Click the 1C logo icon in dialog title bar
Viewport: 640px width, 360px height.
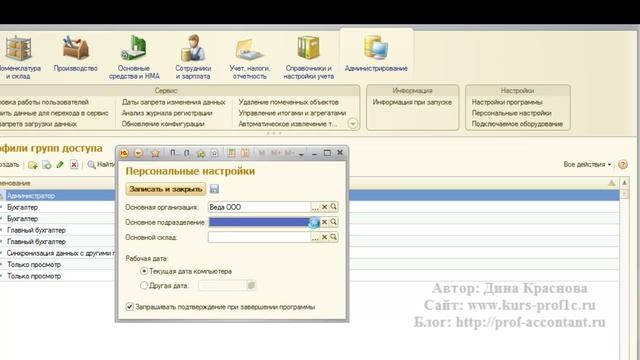[x=124, y=153]
